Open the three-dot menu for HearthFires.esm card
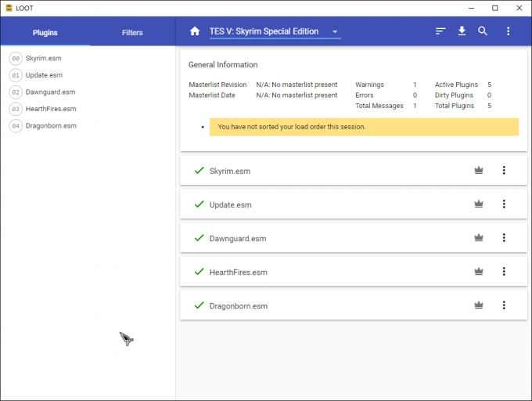 pyautogui.click(x=504, y=271)
